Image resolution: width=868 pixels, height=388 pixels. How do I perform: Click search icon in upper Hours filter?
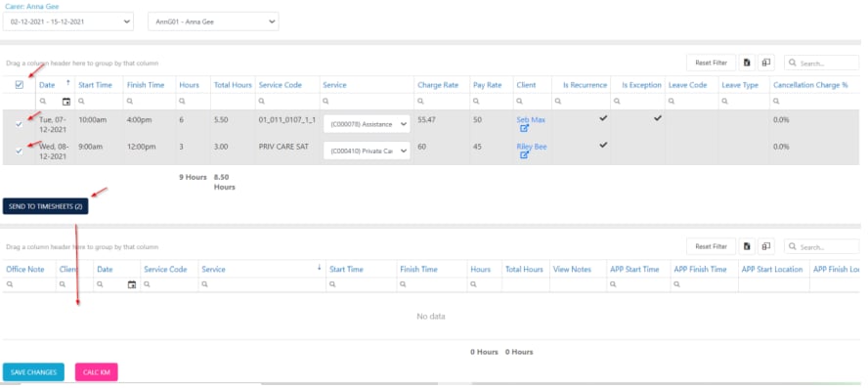coord(183,102)
